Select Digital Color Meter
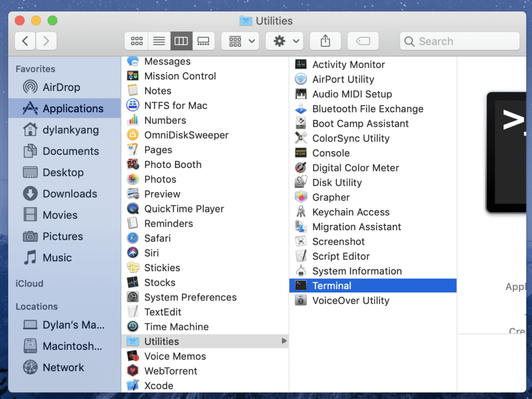This screenshot has height=399, width=532. [373, 168]
